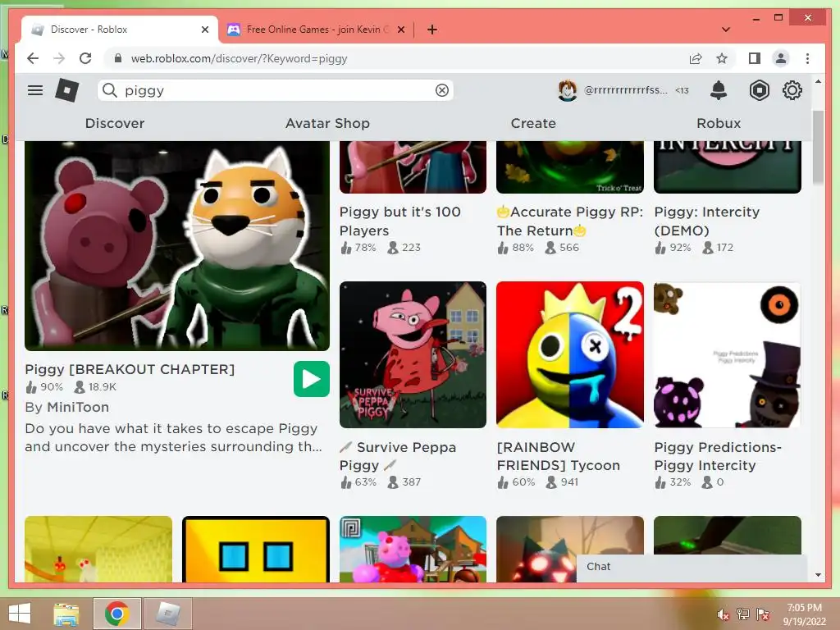View site security lock information
This screenshot has height=630, width=840.
pos(118,58)
